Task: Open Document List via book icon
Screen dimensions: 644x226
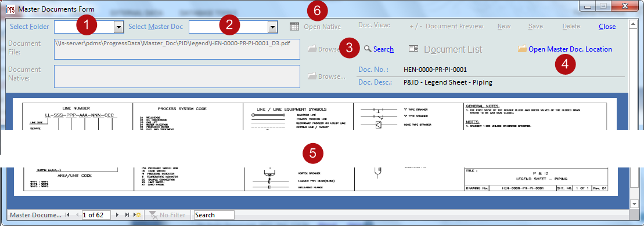Action: (x=413, y=49)
